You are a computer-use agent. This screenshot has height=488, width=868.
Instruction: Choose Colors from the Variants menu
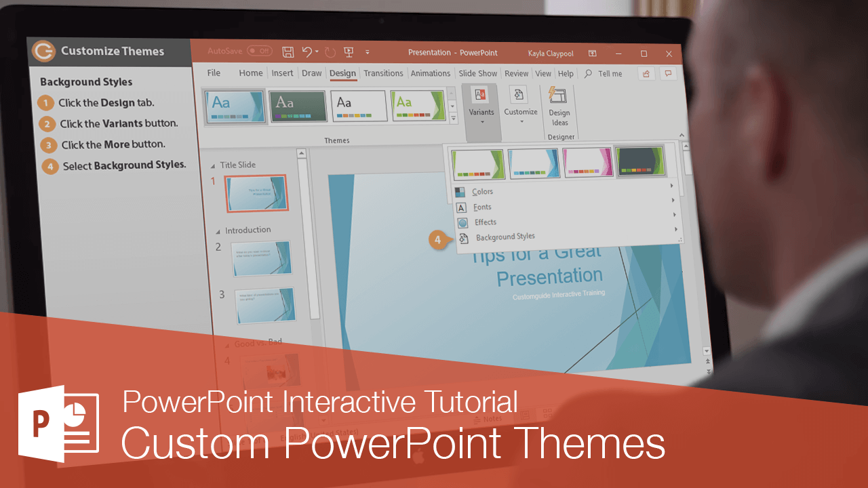pyautogui.click(x=482, y=191)
